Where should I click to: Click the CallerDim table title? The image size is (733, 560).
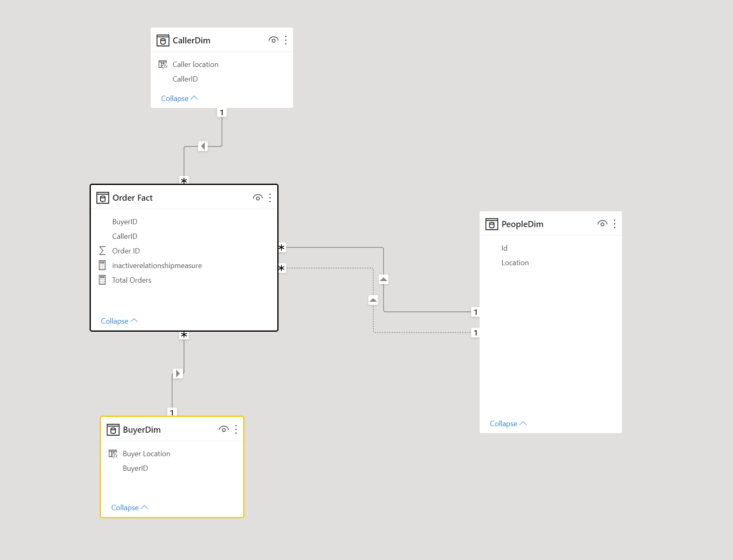[x=191, y=41]
